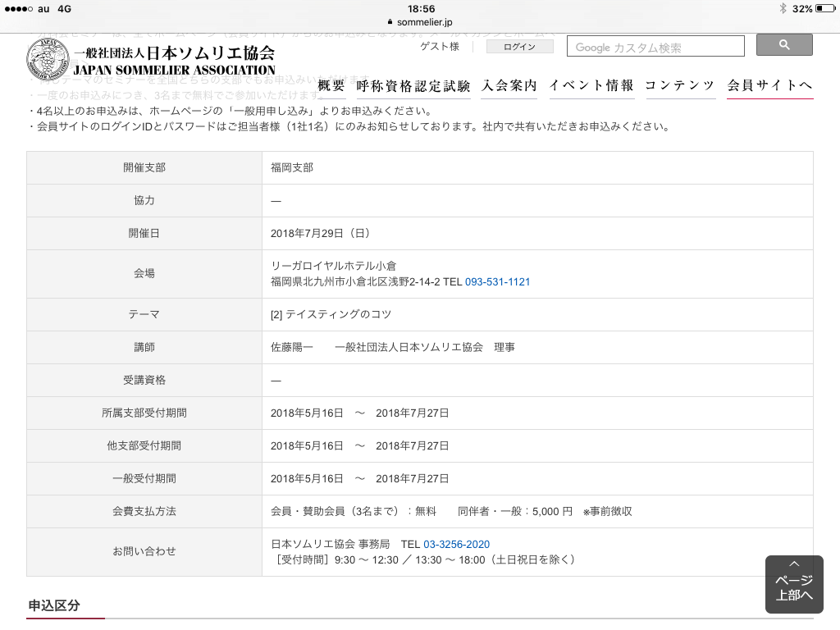Open the 会員サイトへ menu item
The height and width of the screenshot is (630, 840).
click(769, 85)
